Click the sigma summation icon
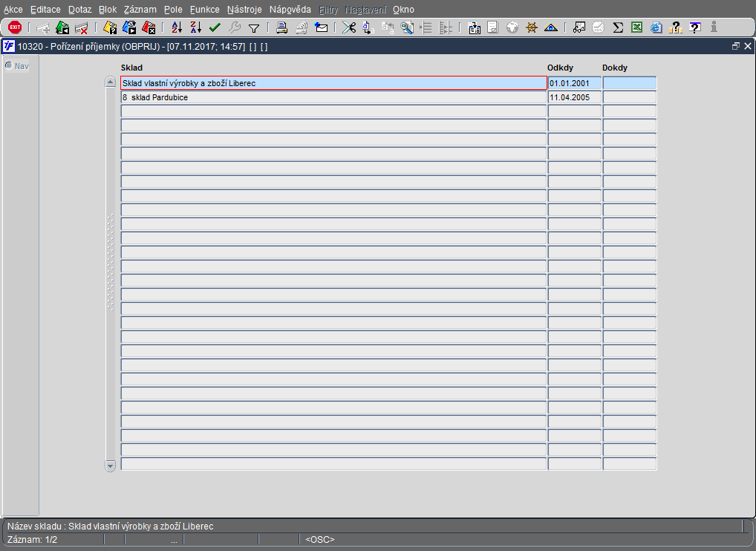Screen dimensions: 756x551 (x=618, y=28)
